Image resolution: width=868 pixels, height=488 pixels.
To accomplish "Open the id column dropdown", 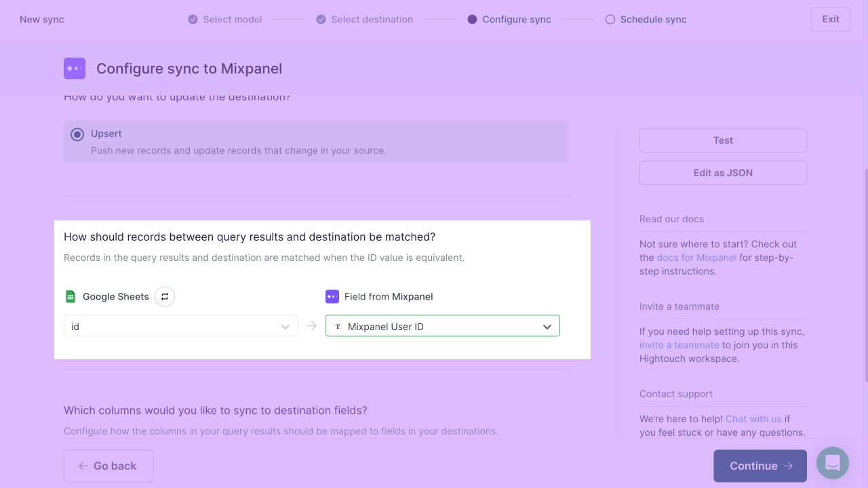I will 181,326.
